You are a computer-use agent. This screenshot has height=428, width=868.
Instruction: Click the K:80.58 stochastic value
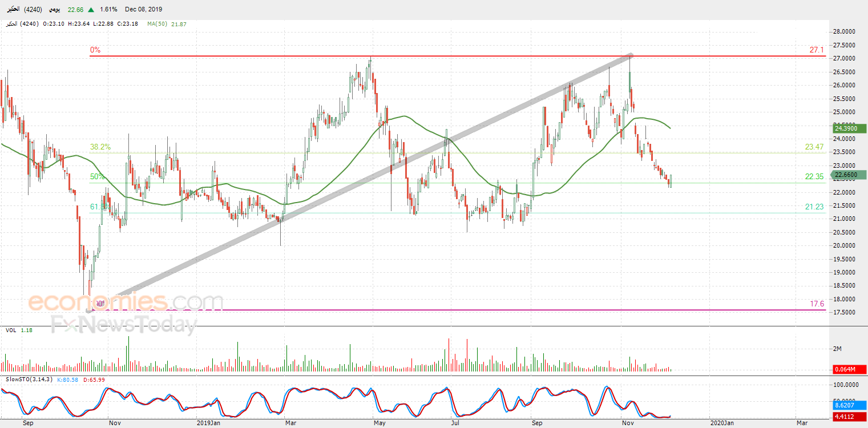[68, 379]
